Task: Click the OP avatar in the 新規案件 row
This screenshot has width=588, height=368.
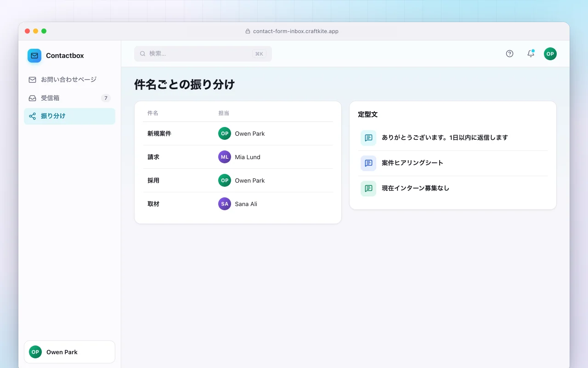Action: click(x=225, y=133)
